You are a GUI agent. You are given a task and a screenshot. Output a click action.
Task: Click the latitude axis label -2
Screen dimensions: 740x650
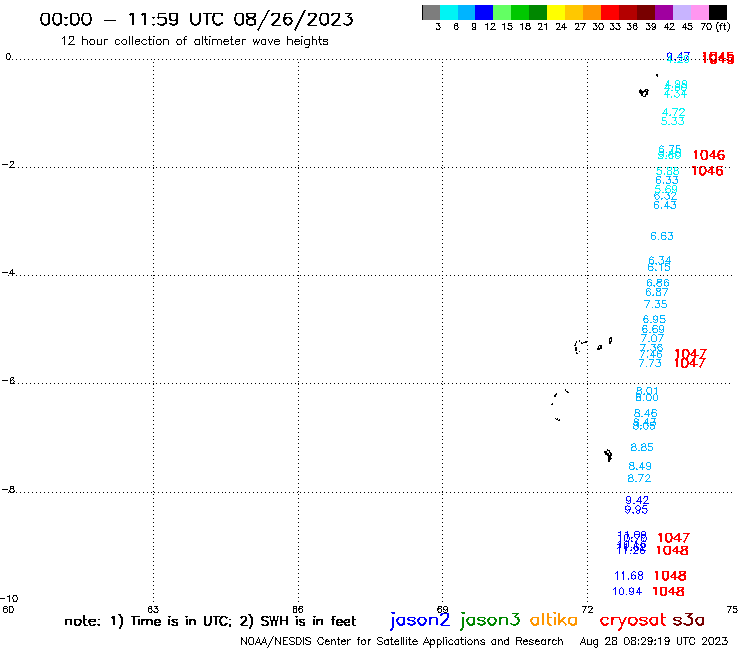8,165
